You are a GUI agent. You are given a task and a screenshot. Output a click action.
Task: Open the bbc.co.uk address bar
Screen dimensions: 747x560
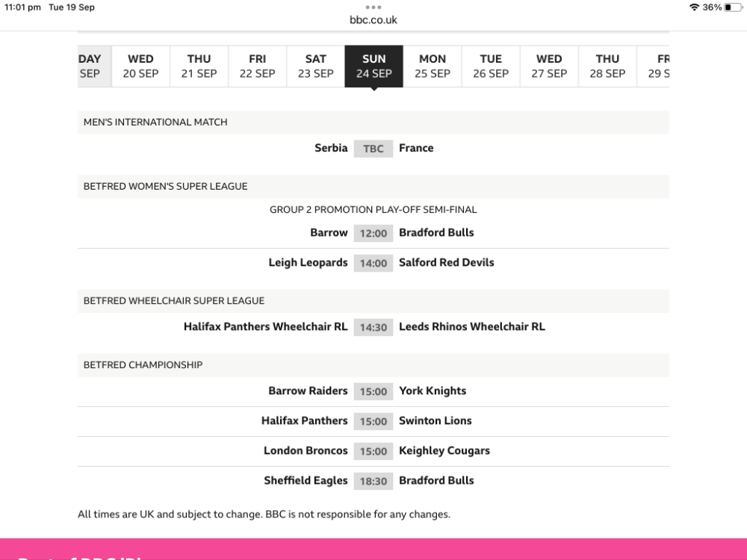pos(373,20)
